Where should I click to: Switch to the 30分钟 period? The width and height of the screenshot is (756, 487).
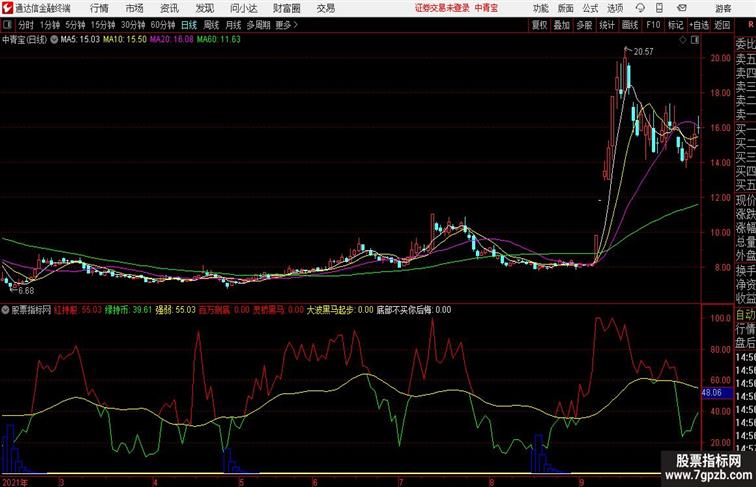coord(133,25)
